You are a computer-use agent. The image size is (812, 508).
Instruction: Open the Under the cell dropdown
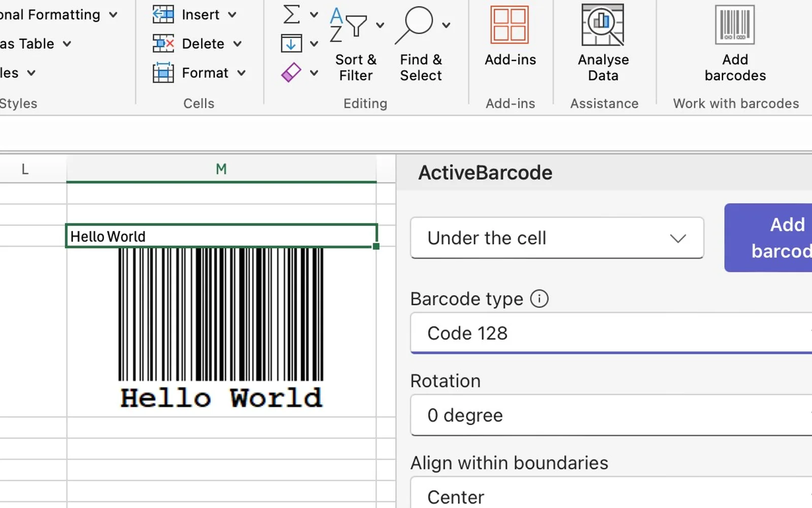(x=557, y=238)
